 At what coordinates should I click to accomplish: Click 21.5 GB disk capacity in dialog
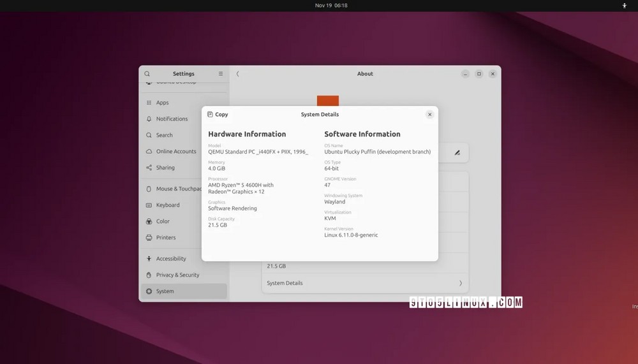[x=218, y=225]
